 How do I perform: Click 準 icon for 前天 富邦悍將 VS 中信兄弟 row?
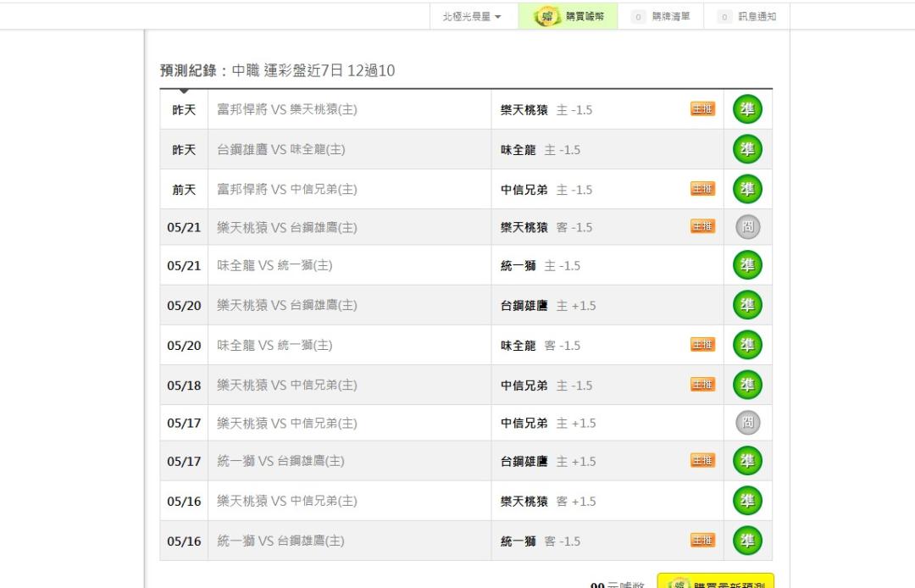pyautogui.click(x=747, y=189)
